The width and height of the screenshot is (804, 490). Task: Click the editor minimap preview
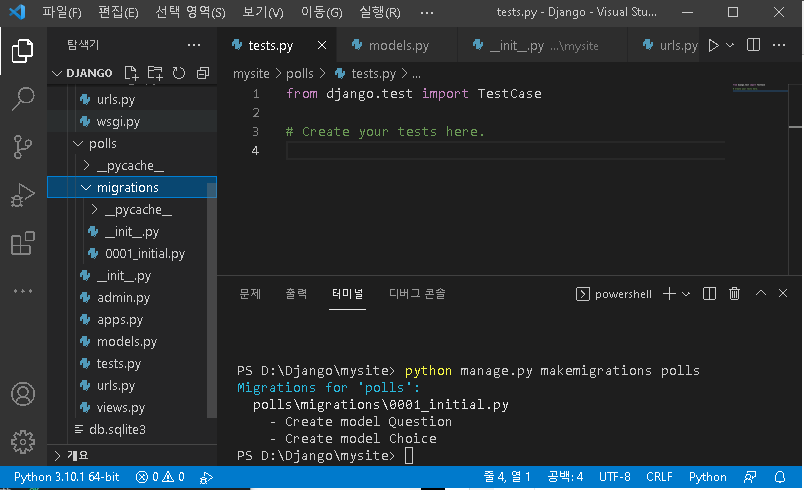click(x=760, y=88)
